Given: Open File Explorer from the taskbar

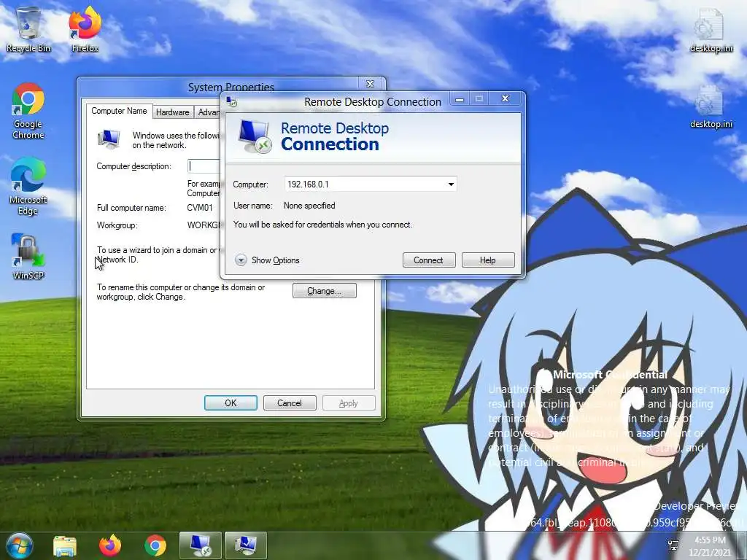Looking at the screenshot, I should pyautogui.click(x=65, y=545).
